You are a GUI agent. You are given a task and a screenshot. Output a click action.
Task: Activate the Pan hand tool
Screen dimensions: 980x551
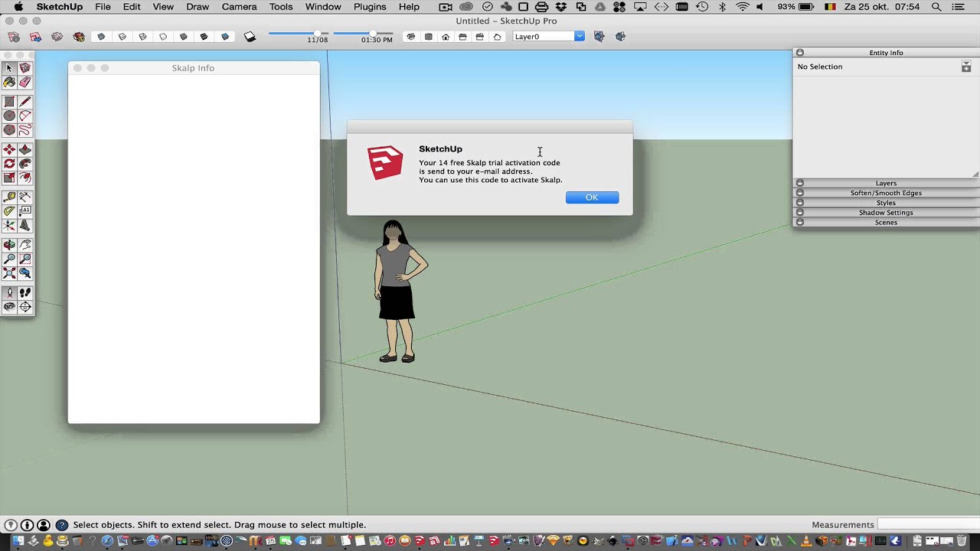tap(25, 245)
